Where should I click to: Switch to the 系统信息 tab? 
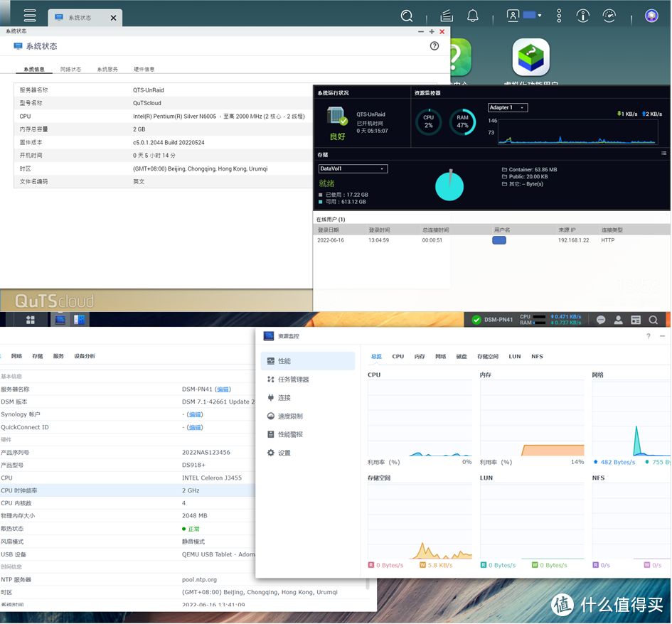click(34, 70)
